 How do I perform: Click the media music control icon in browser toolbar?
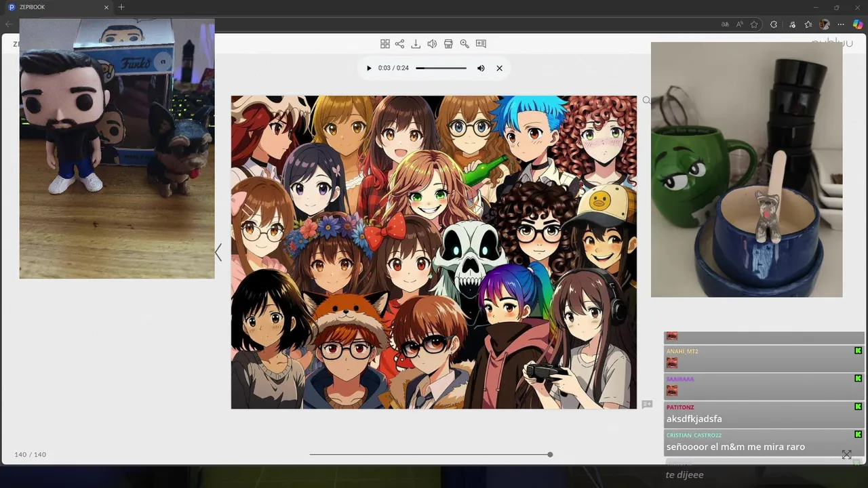point(793,24)
